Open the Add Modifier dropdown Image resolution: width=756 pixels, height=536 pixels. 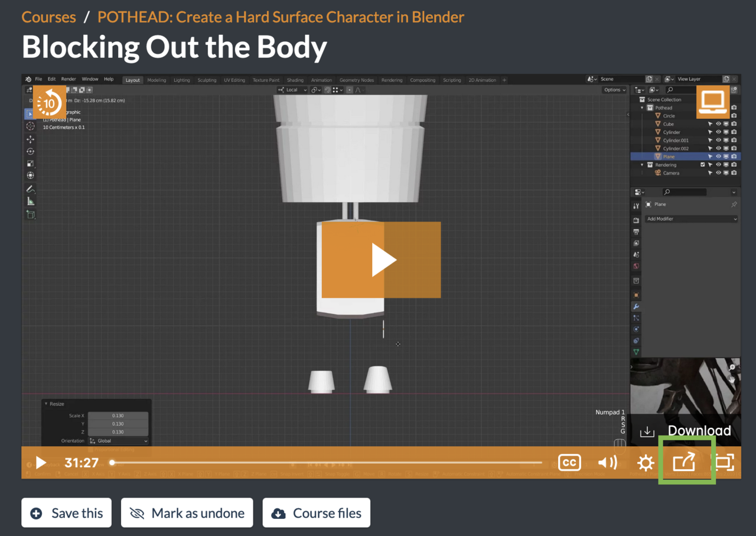(x=692, y=219)
